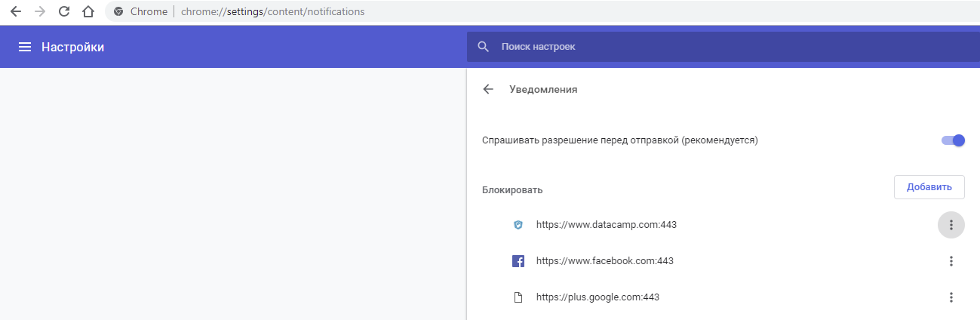
Task: Click the Добавить button
Action: pyautogui.click(x=929, y=187)
